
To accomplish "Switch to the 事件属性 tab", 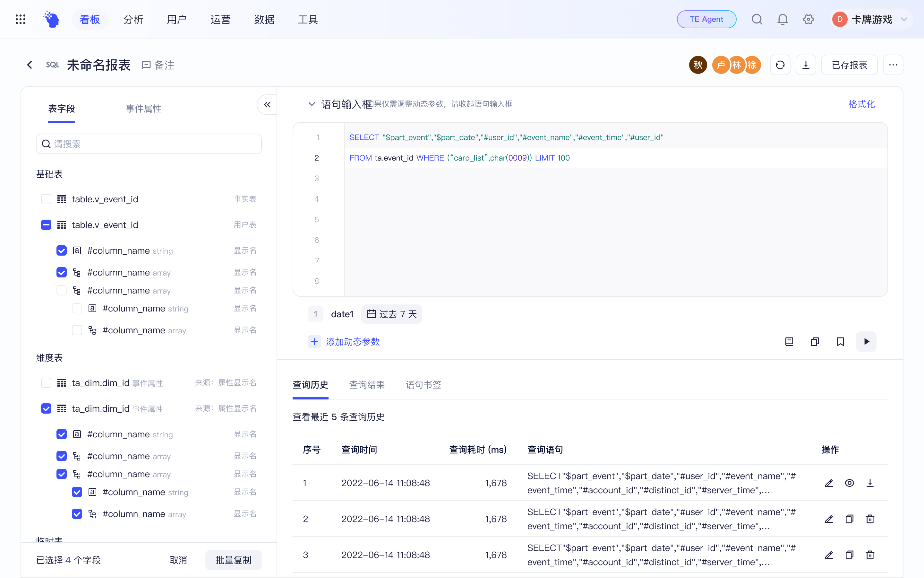I will [143, 109].
